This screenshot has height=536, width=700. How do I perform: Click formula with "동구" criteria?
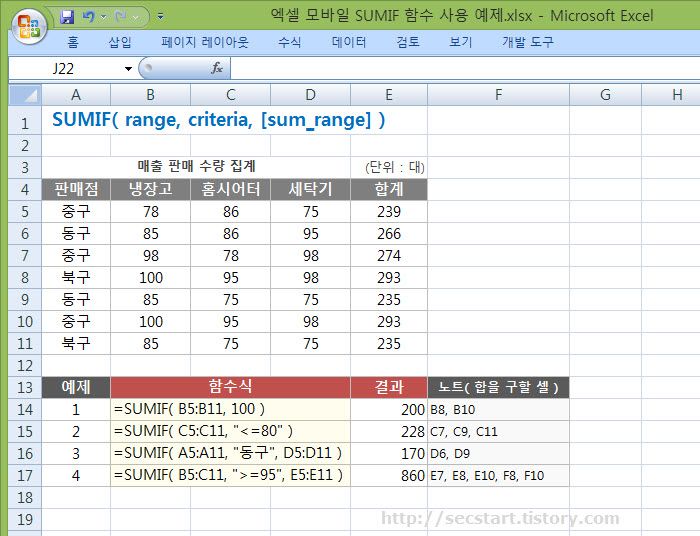click(x=230, y=453)
